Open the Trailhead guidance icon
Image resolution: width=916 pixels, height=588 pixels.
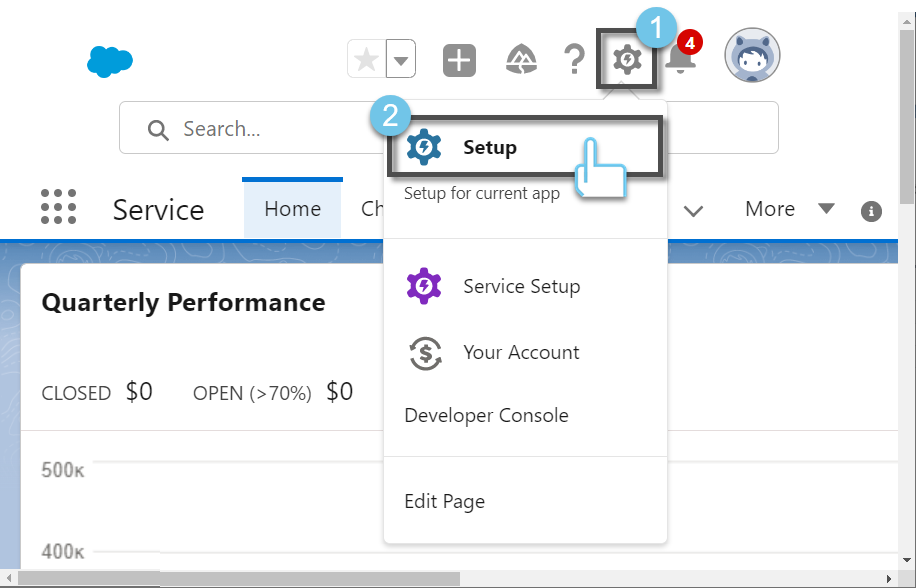point(521,60)
